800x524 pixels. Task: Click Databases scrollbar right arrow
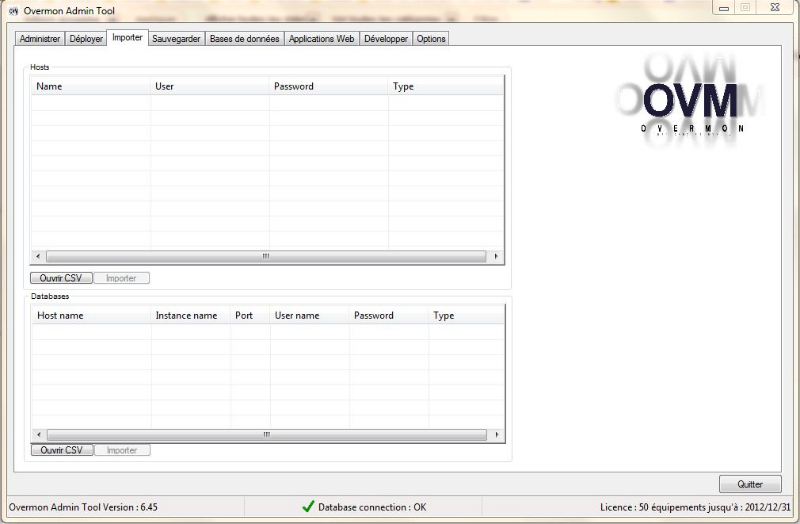coord(497,435)
